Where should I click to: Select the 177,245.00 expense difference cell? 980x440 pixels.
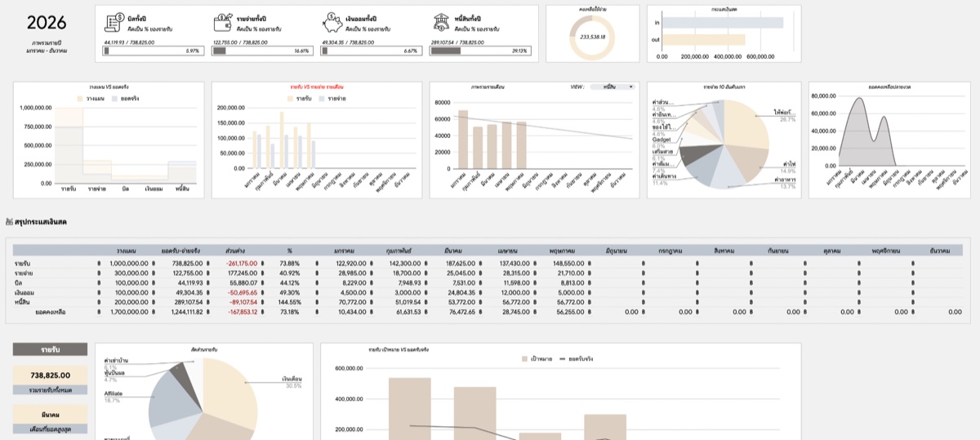tap(243, 273)
